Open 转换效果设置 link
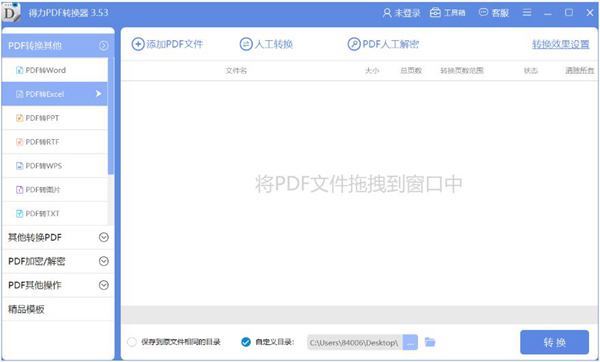The height and width of the screenshot is (362, 600). (561, 44)
